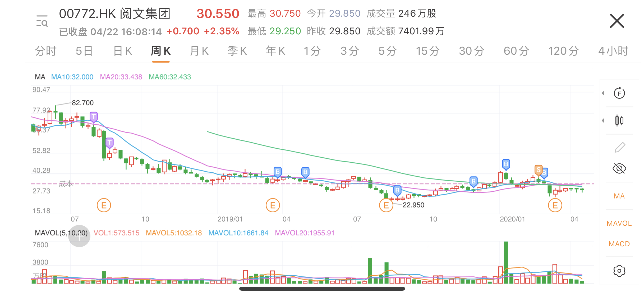Expand the arrow beside the F icon

click(603, 93)
